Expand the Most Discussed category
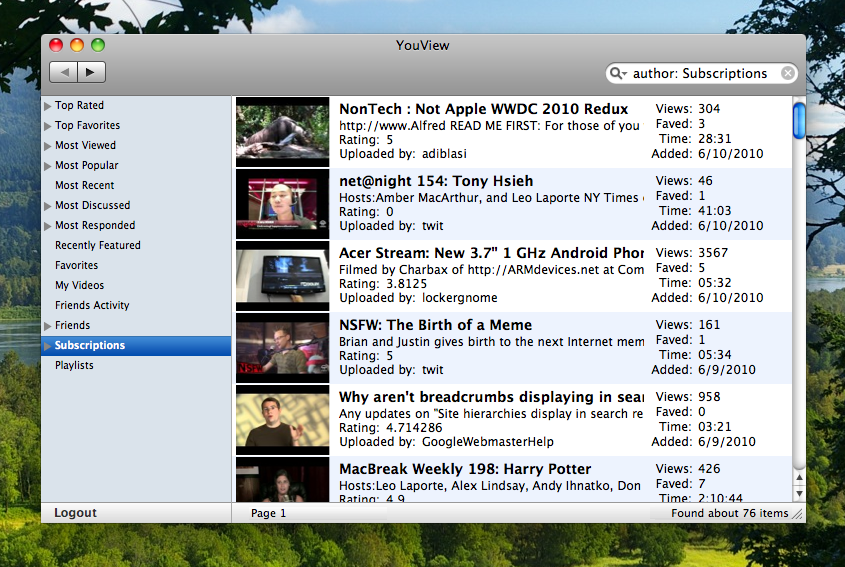 [x=47, y=206]
